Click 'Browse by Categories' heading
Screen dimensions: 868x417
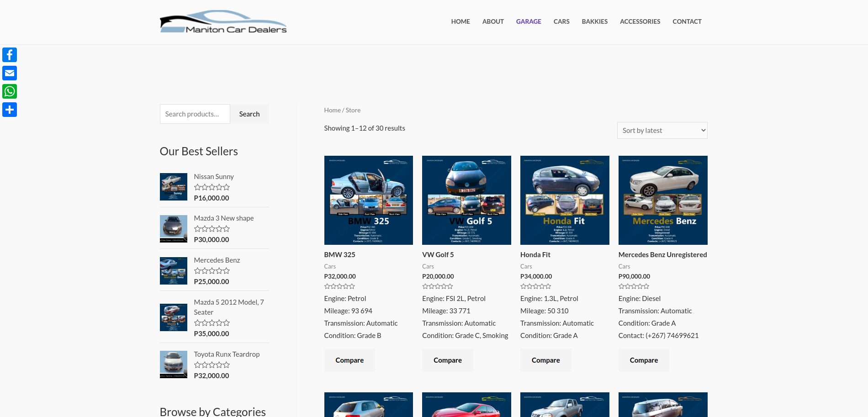point(213,411)
